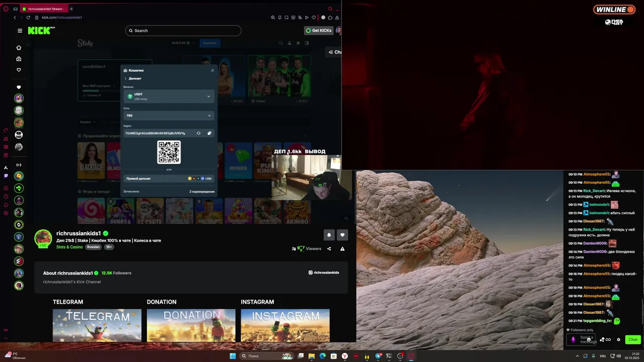Enable notifications bell for richrussiankids1

pyautogui.click(x=329, y=235)
